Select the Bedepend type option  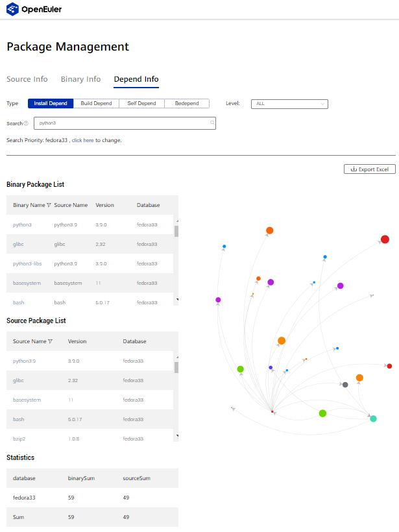[x=187, y=103]
